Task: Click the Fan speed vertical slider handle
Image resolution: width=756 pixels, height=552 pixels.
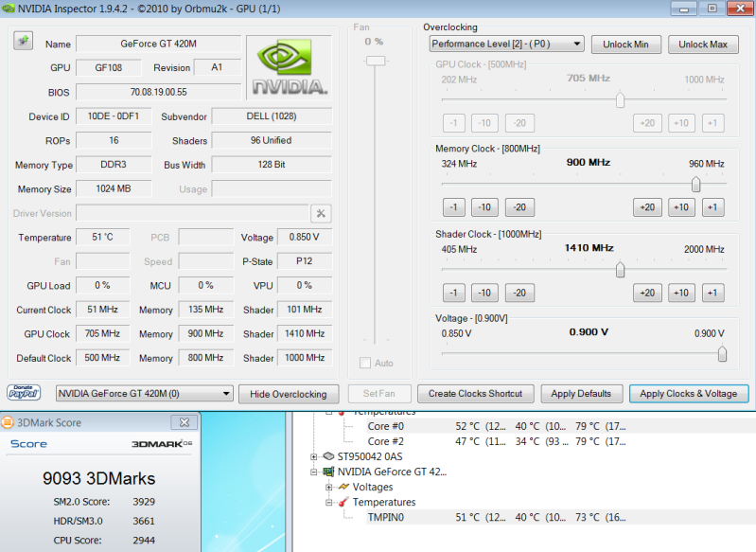Action: [x=376, y=61]
